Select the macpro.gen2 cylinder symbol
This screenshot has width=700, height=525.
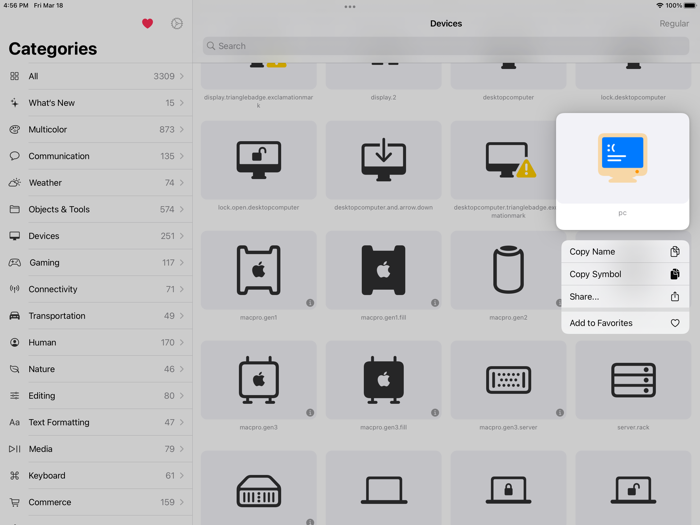506,270
